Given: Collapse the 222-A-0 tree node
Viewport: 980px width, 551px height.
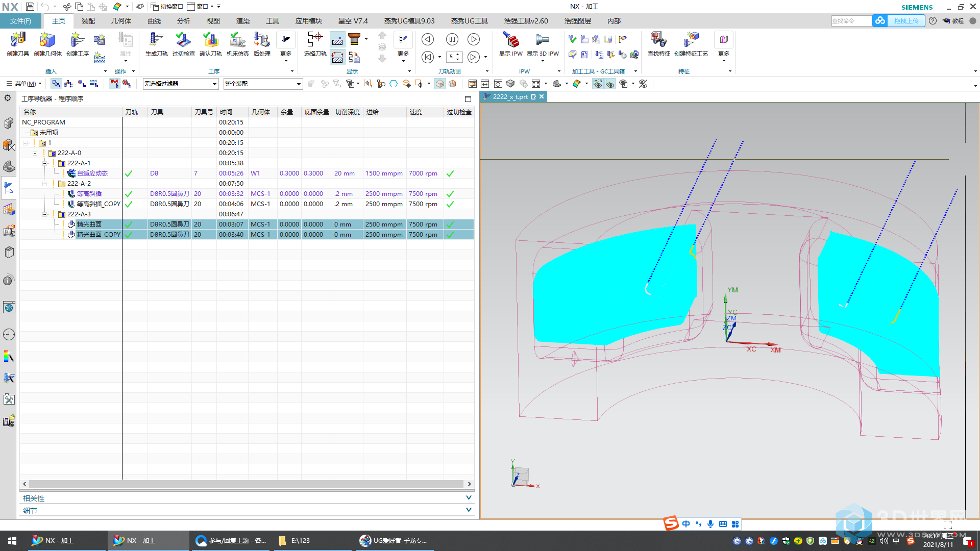Looking at the screenshot, I should coord(35,153).
